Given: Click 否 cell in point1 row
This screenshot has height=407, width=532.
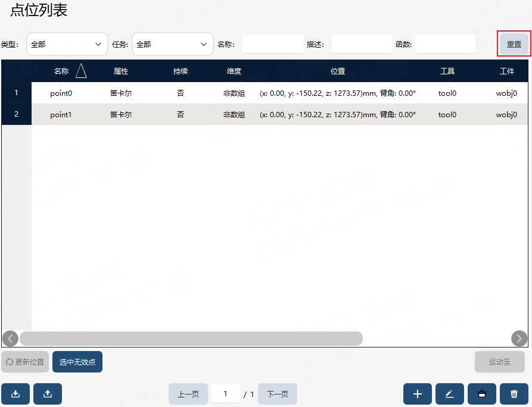Looking at the screenshot, I should (x=181, y=114).
